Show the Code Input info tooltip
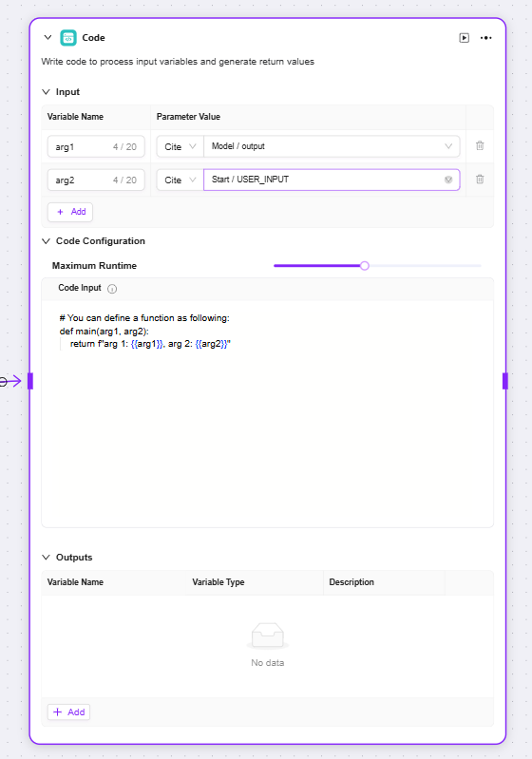 [112, 289]
